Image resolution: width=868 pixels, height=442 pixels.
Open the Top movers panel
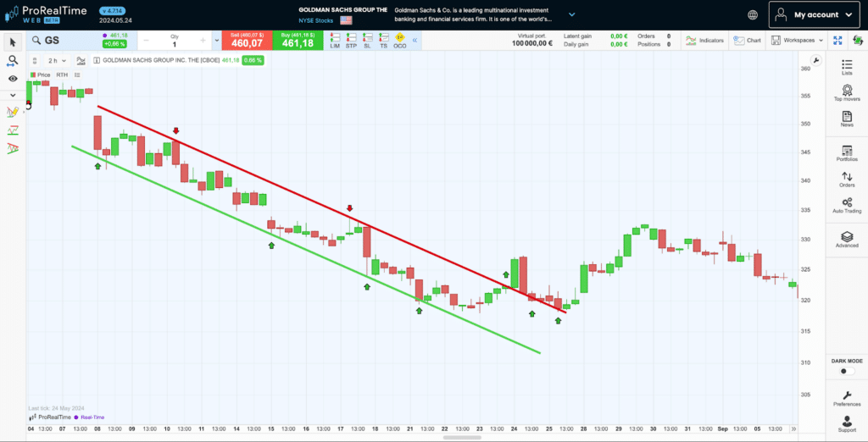(847, 93)
